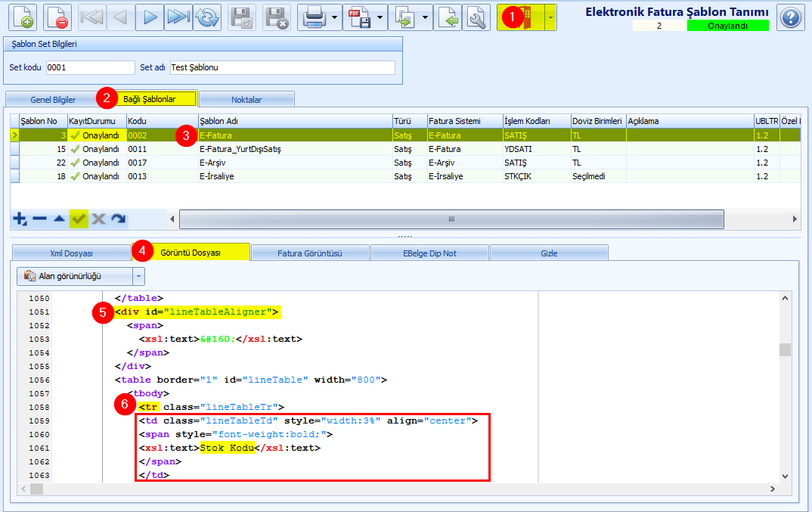Go to first record in toolbar
The height and width of the screenshot is (512, 812).
pos(91,17)
